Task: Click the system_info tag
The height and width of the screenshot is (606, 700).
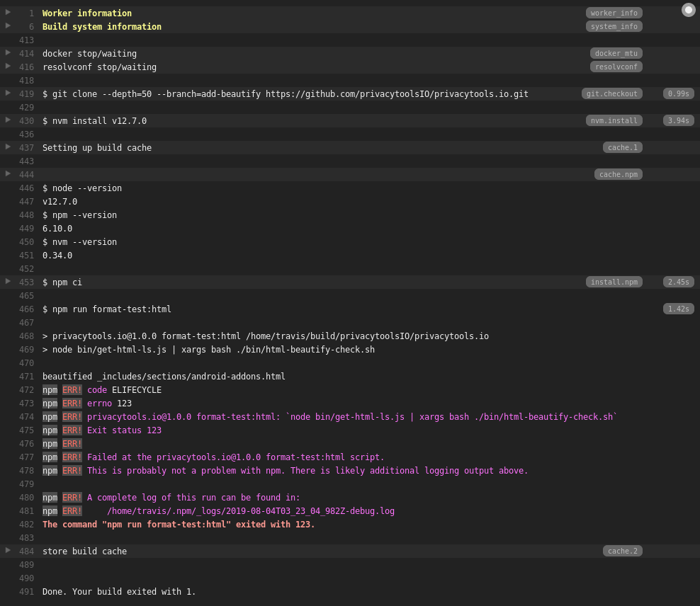Action: tap(614, 26)
